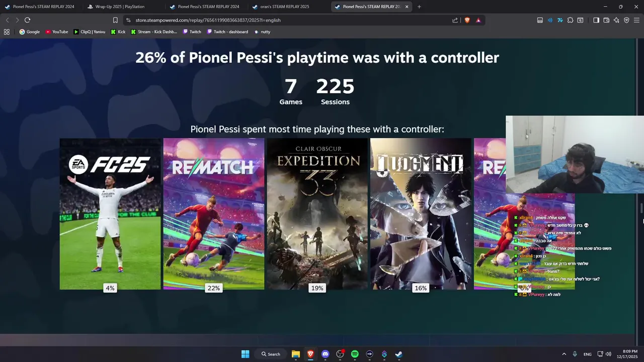
Task: Open the browser hamburger menu
Action: pos(636,20)
